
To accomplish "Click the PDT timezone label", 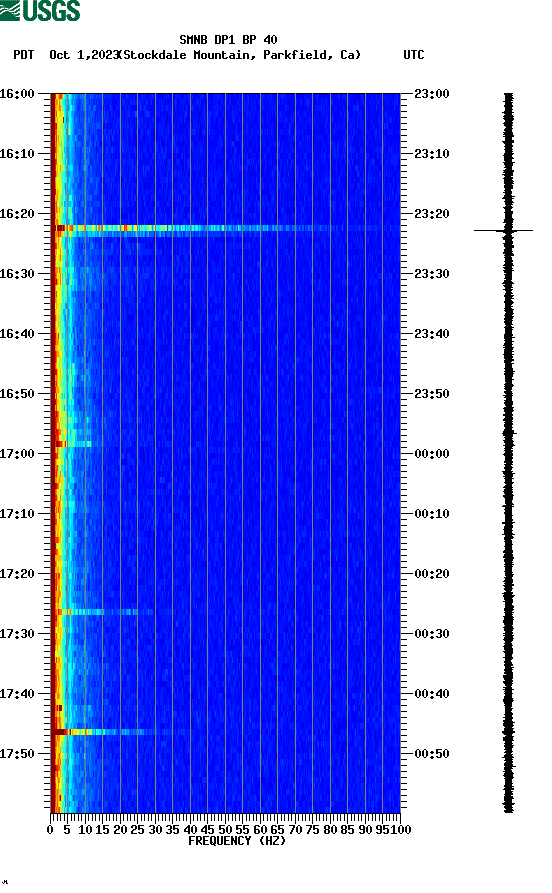I will [24, 55].
